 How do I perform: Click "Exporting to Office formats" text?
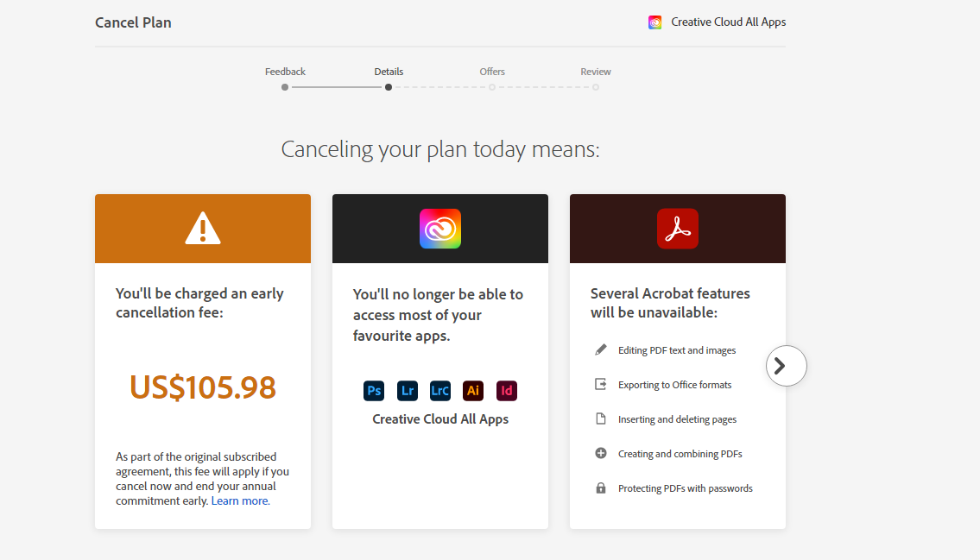[675, 385]
